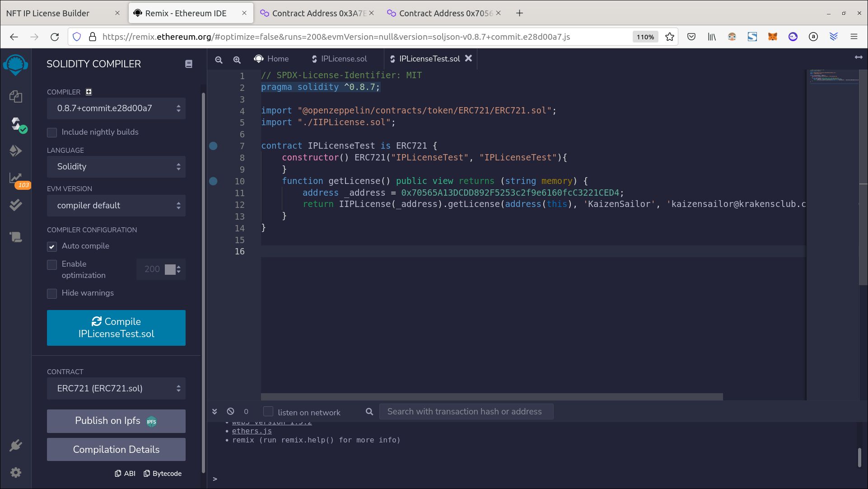This screenshot has height=489, width=868.
Task: Select a different EVM VERSION
Action: click(116, 205)
